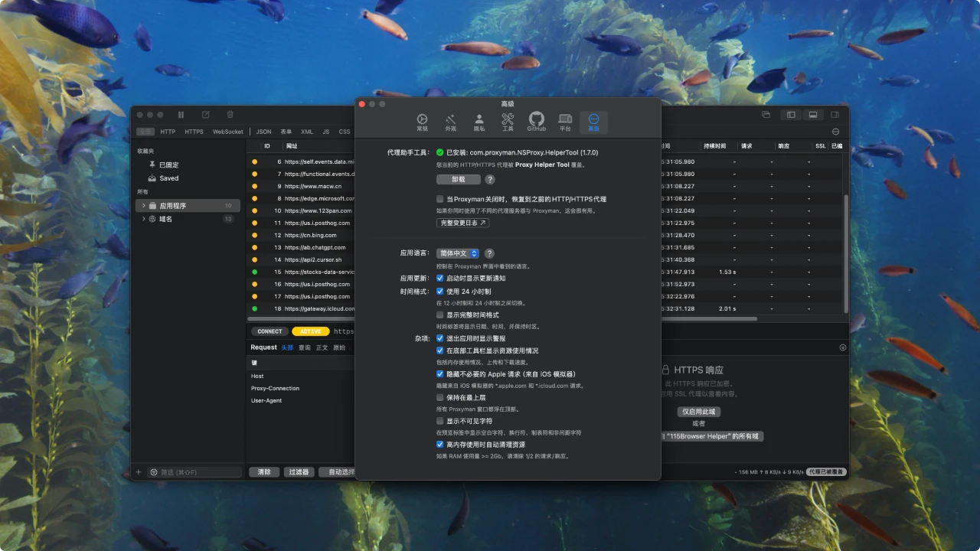Screen dimensions: 980x551
Task: Select the 高级 Advanced preferences tab
Action: coord(593,122)
